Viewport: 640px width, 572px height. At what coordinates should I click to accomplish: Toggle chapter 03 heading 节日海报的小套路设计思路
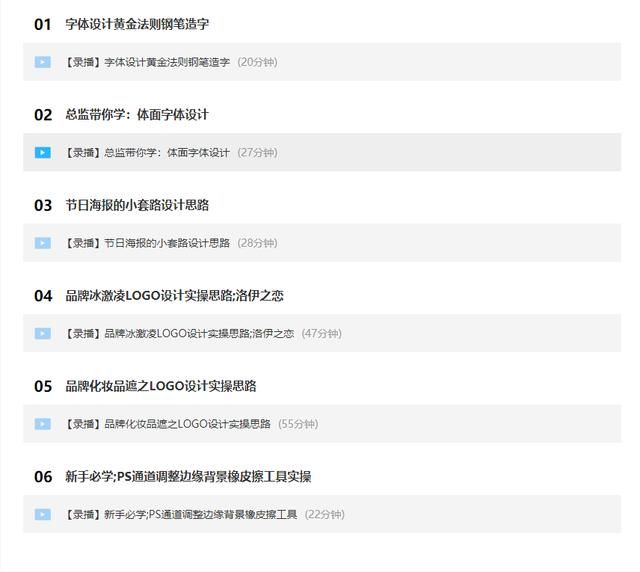[137, 205]
